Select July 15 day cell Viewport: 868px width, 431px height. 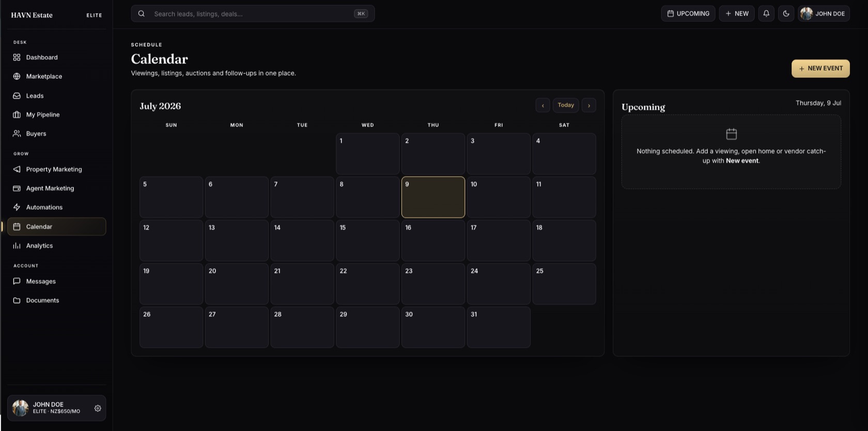tap(367, 241)
